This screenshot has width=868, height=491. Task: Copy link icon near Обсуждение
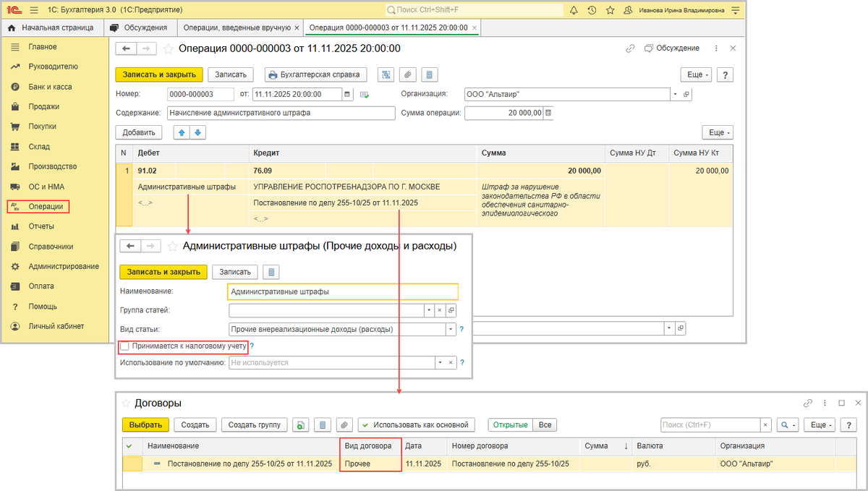(x=630, y=48)
